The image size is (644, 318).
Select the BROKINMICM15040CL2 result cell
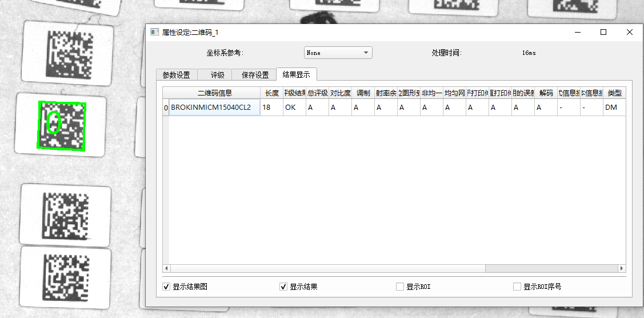214,107
